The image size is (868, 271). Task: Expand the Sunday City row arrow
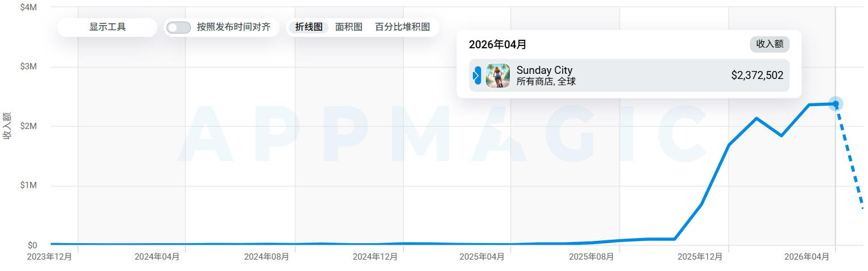[x=477, y=76]
